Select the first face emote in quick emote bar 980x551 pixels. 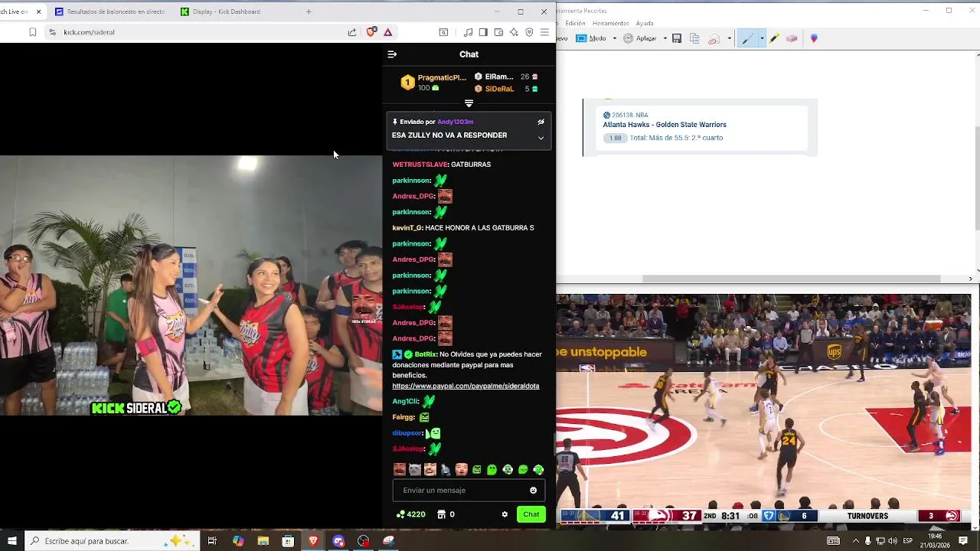(x=399, y=470)
